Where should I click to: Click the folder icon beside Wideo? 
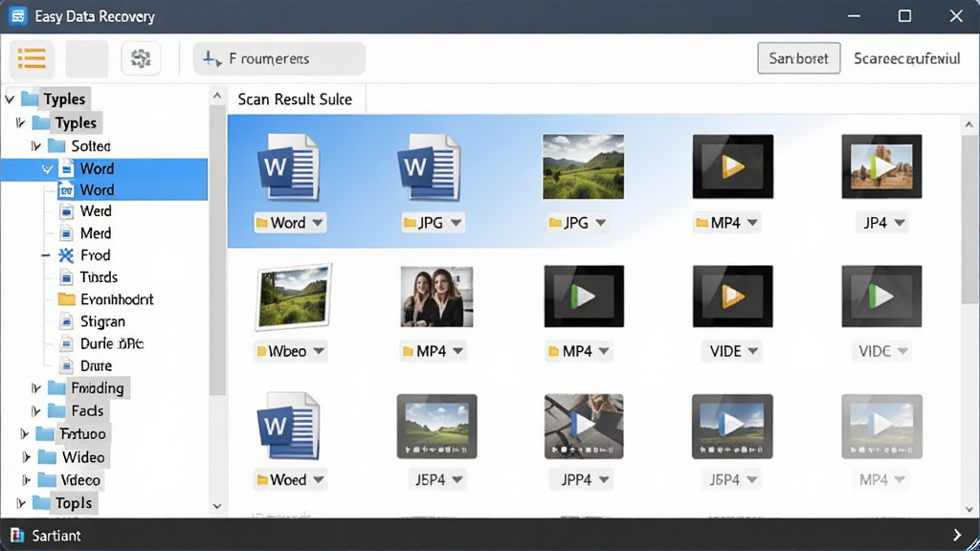click(47, 457)
